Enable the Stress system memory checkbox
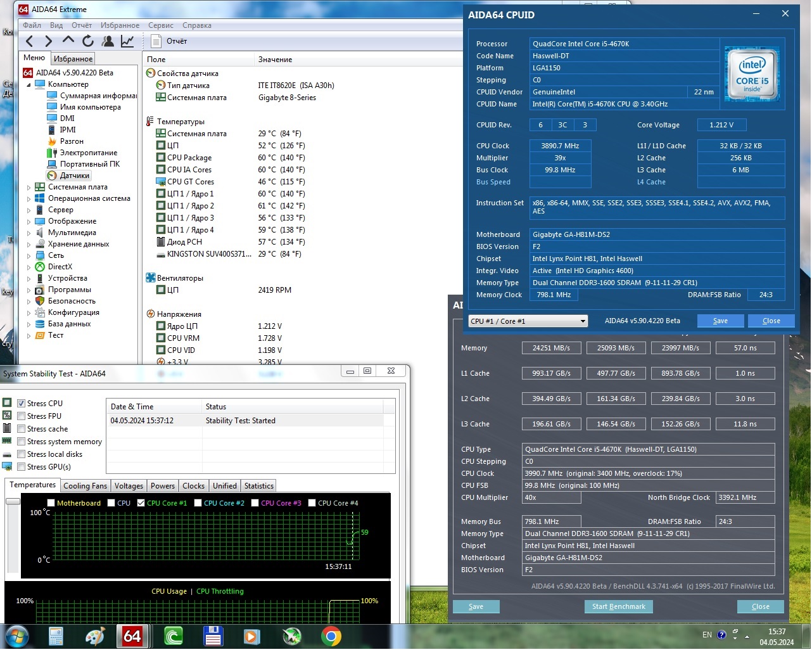The height and width of the screenshot is (652, 812). point(22,442)
